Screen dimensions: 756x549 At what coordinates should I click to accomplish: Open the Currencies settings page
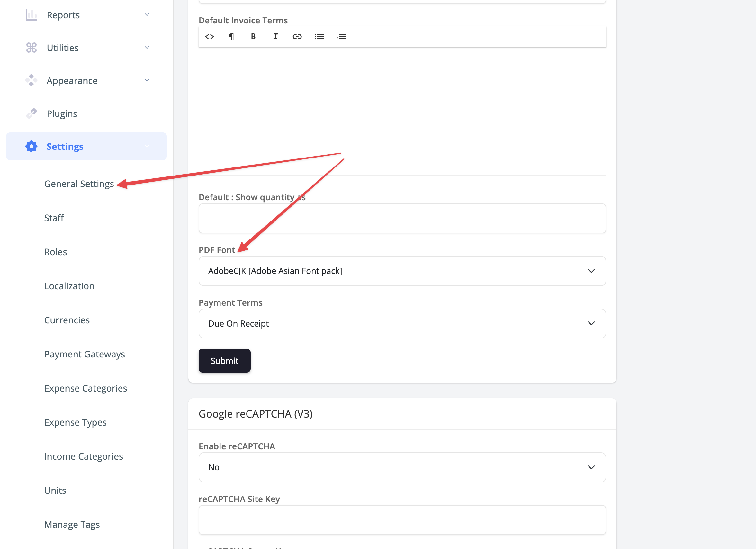pos(67,320)
